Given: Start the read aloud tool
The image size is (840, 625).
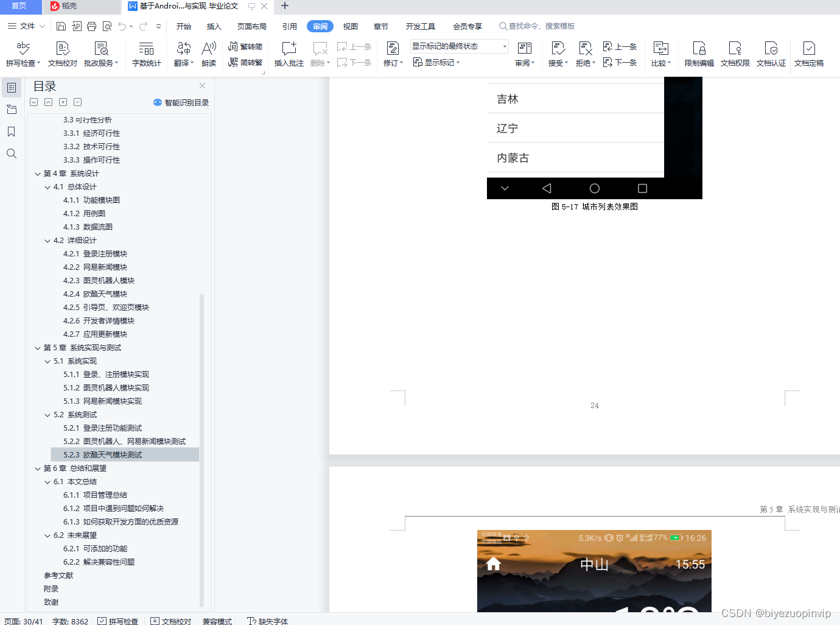Looking at the screenshot, I should click(x=209, y=54).
